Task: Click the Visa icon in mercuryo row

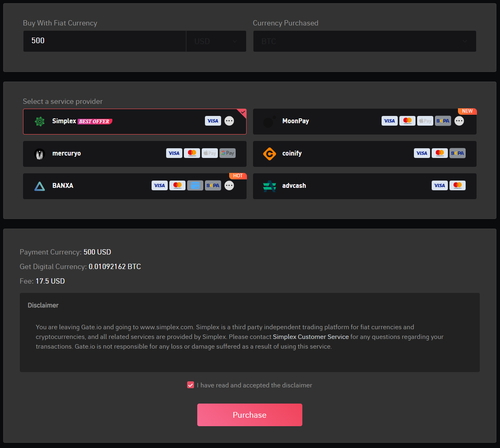Action: 174,153
